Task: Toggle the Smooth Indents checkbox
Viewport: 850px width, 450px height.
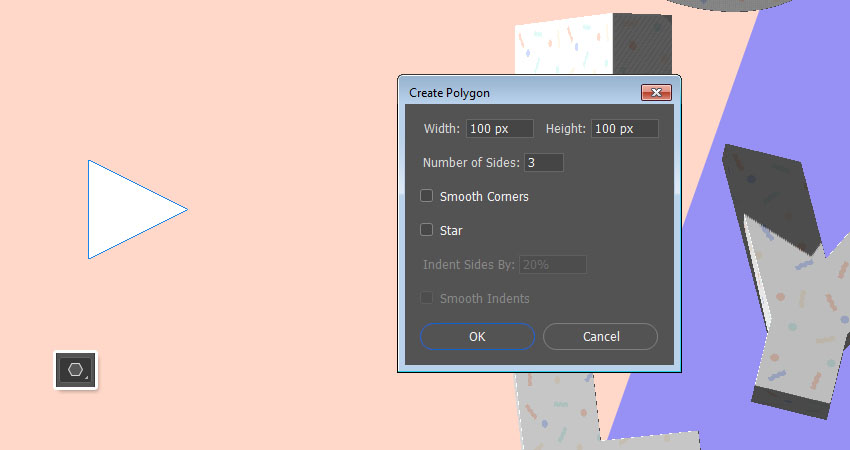Action: pos(427,298)
